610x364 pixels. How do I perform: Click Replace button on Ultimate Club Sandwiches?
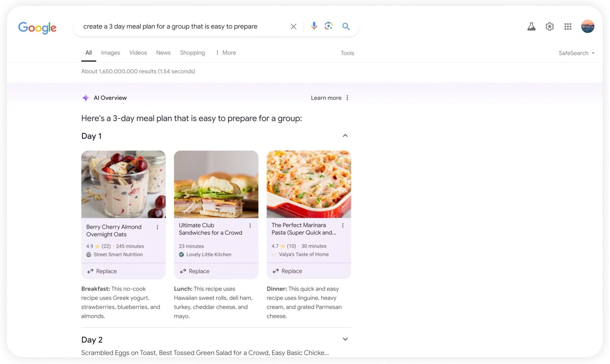194,271
